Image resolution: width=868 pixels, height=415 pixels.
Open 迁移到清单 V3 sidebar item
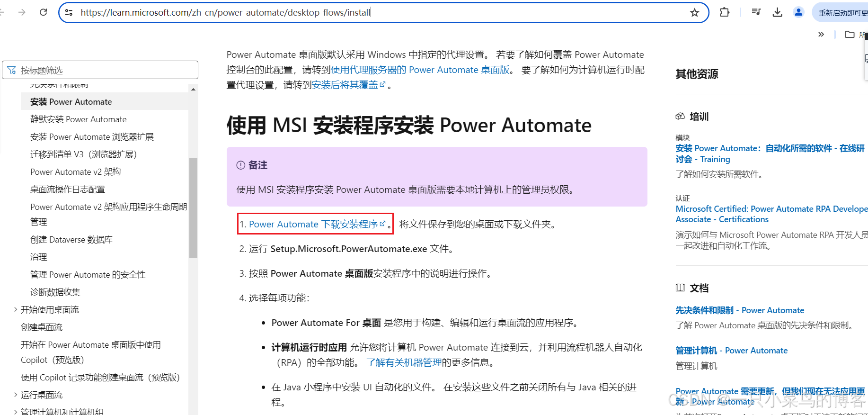83,154
